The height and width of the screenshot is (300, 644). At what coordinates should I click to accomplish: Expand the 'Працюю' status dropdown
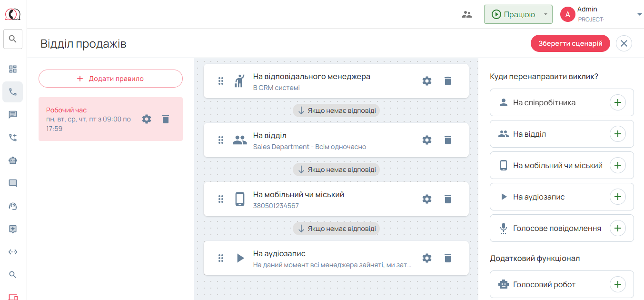545,14
